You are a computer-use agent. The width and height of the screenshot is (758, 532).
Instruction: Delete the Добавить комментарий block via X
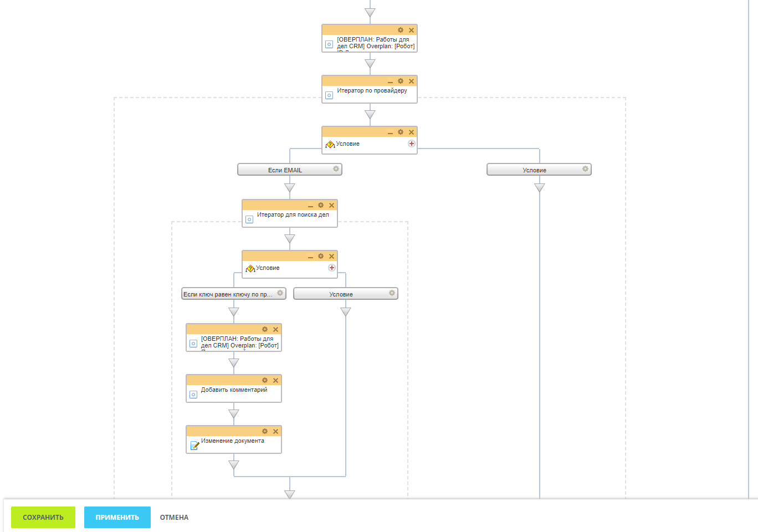(275, 380)
